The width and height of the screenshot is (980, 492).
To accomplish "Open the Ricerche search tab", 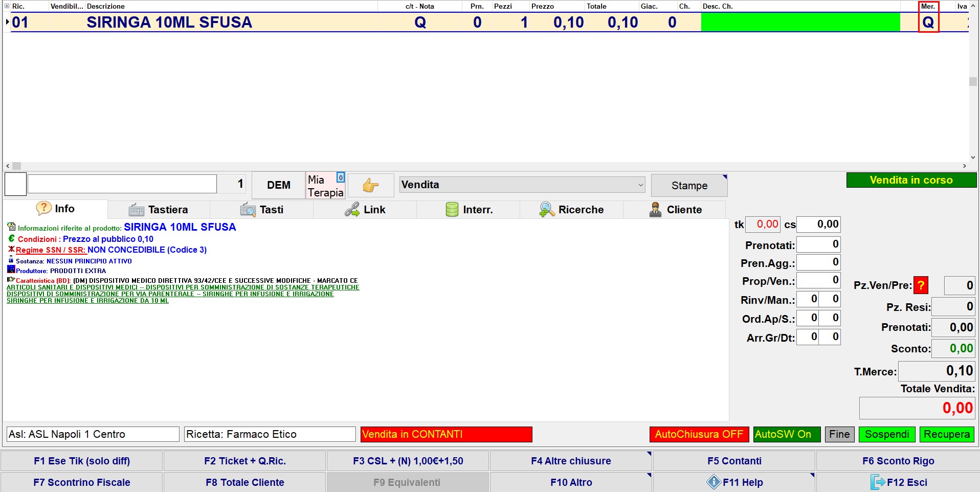I will click(x=572, y=210).
